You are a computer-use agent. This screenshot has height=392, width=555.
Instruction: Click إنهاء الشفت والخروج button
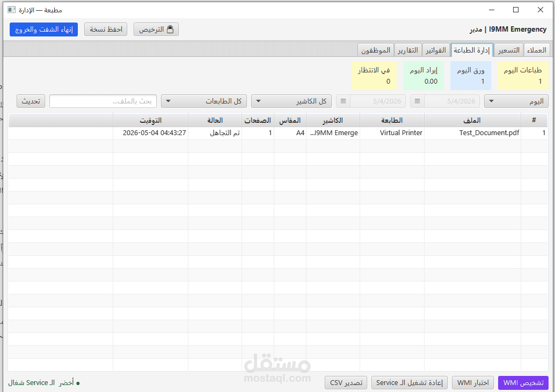click(x=44, y=29)
